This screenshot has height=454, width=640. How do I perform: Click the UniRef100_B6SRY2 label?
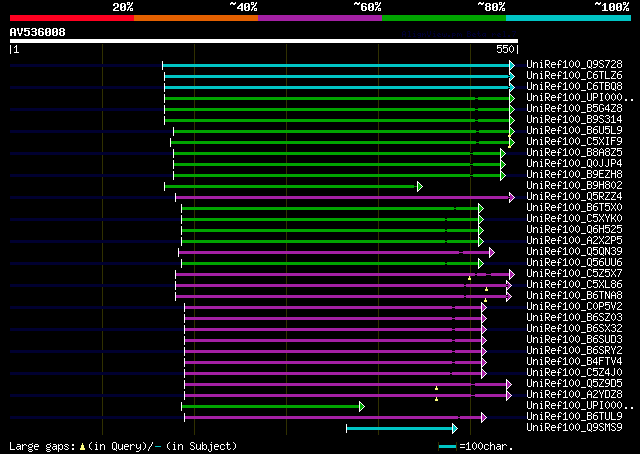pyautogui.click(x=574, y=351)
